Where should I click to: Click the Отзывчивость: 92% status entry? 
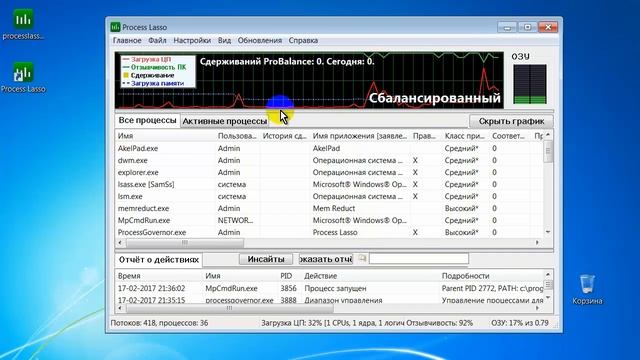[x=439, y=323]
